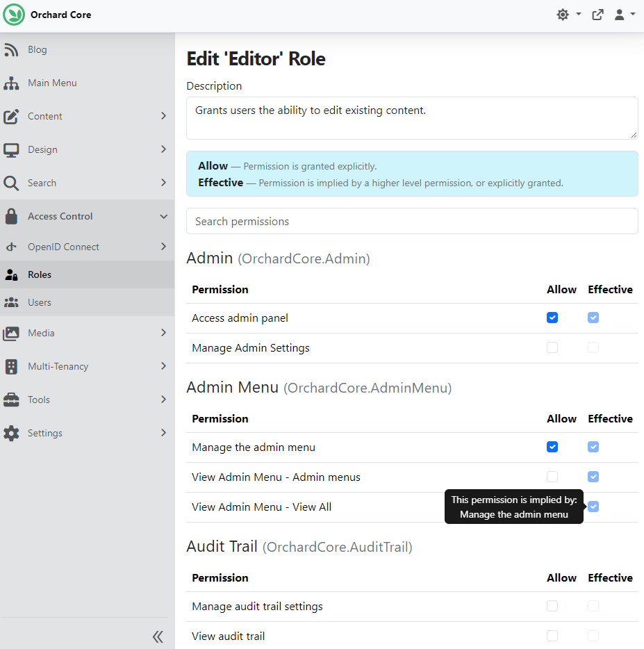
Task: Click in the Description text area
Action: (x=412, y=118)
